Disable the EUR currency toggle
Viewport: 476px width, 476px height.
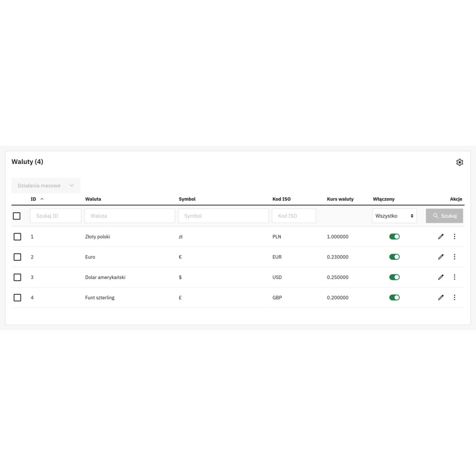(x=394, y=257)
